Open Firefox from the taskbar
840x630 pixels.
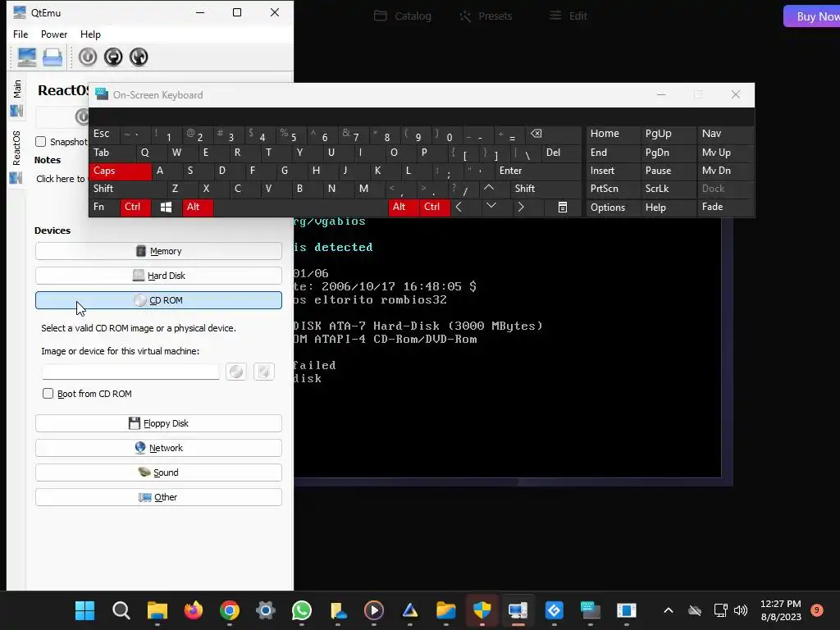[194, 610]
